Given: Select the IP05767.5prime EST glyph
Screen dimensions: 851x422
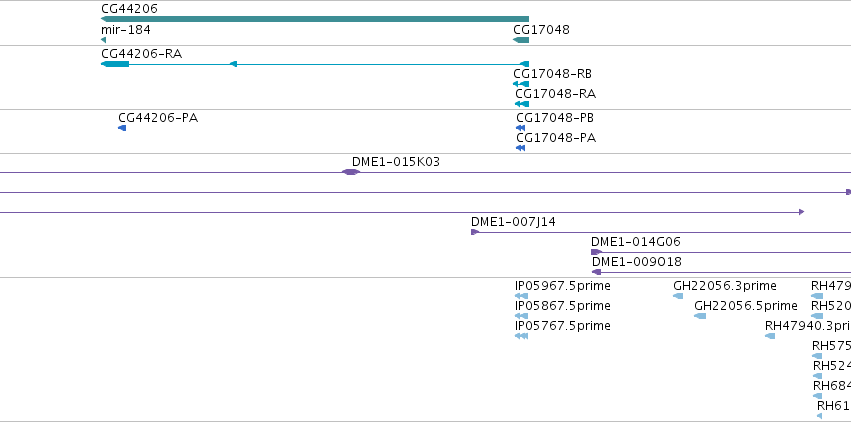Looking at the screenshot, I should [521, 336].
